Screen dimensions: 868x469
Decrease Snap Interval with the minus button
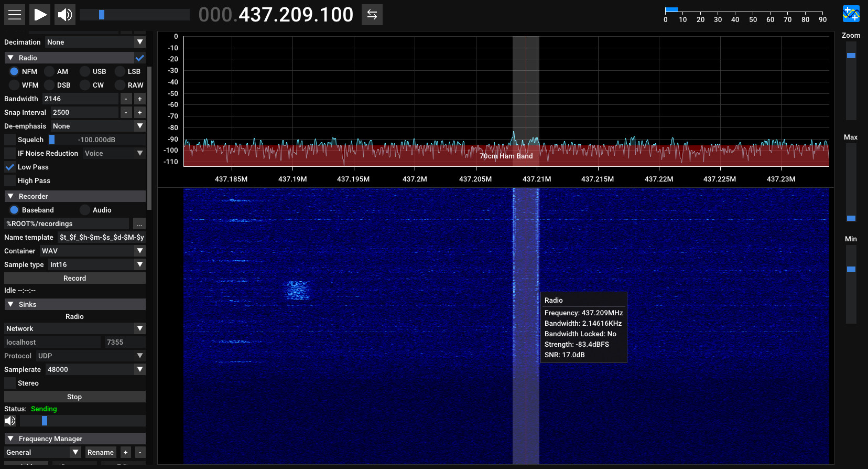[x=126, y=112]
